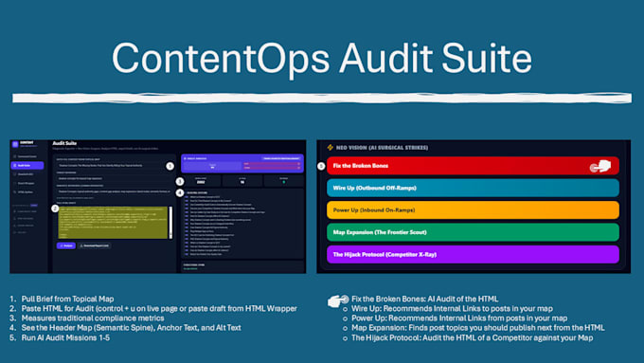The width and height of the screenshot is (644, 363).
Task: Click 'Power Up: Recommends Internal Links' line
Action: pos(459,318)
